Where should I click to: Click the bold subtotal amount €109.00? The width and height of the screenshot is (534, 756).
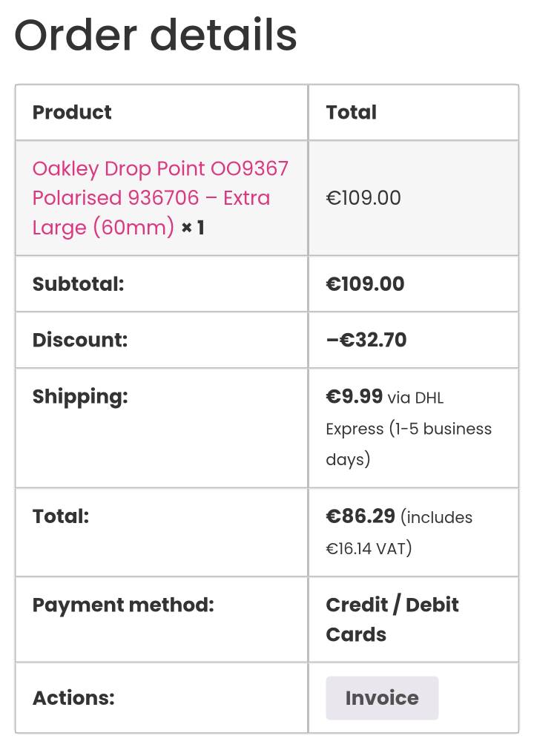pos(365,284)
